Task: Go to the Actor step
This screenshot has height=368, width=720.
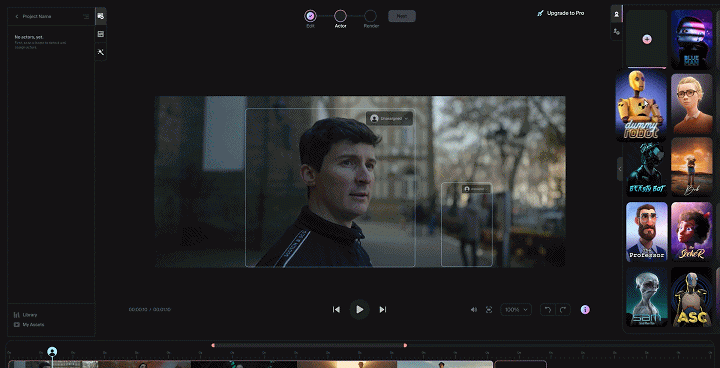Action: click(340, 17)
